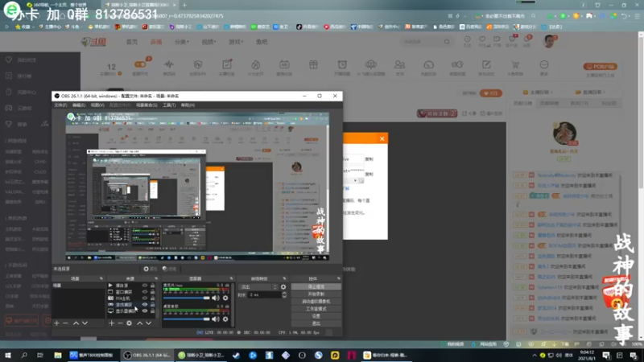Toggle visibility of the display capture (显示器捕获) source

pos(145,311)
